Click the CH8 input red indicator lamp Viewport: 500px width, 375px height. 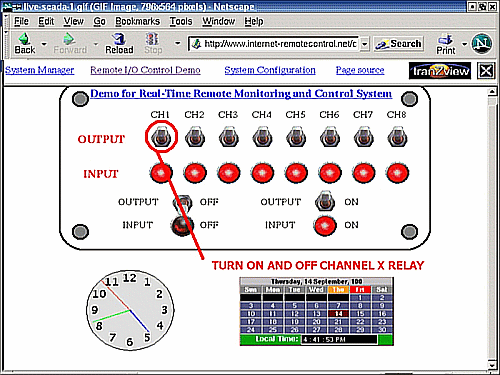(x=397, y=173)
